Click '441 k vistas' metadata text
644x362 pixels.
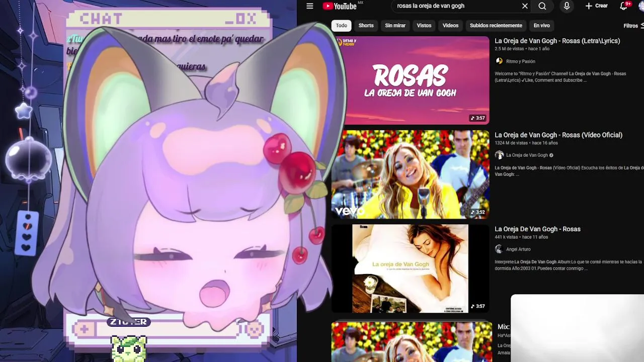[x=506, y=237]
